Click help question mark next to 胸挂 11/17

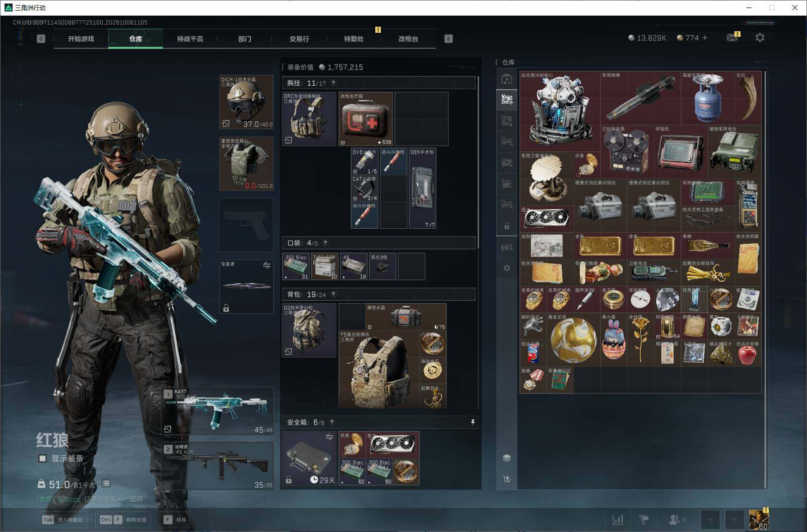(x=333, y=83)
